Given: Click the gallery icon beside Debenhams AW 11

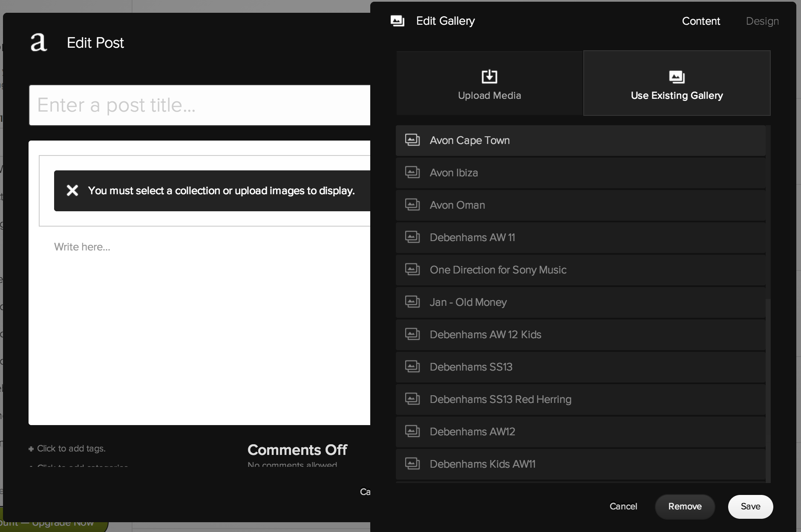Looking at the screenshot, I should click(x=412, y=237).
